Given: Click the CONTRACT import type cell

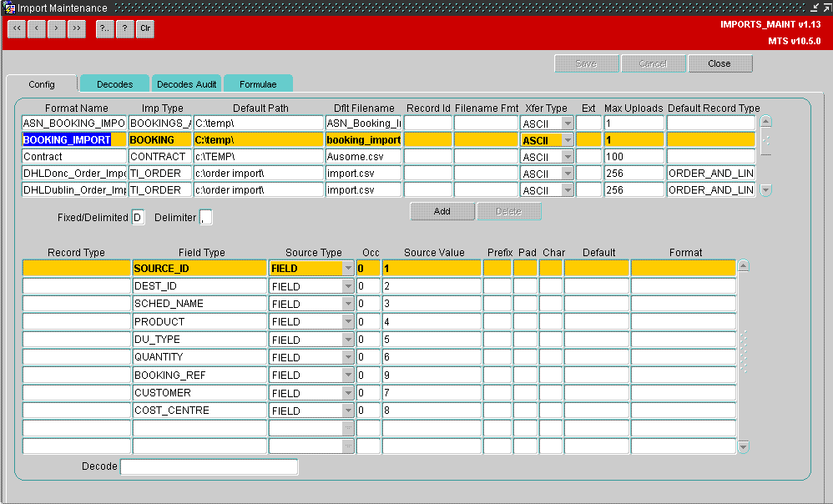Looking at the screenshot, I should pyautogui.click(x=160, y=157).
